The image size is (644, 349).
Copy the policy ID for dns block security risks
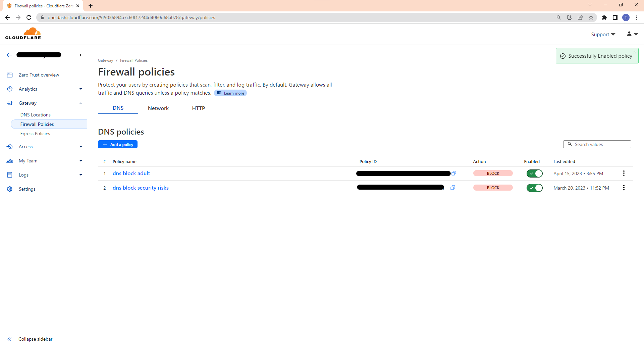click(x=453, y=188)
